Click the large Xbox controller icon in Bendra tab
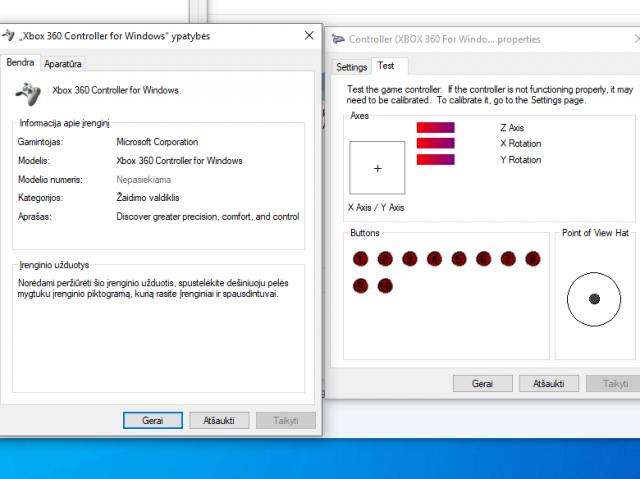The image size is (640, 479). click(28, 93)
